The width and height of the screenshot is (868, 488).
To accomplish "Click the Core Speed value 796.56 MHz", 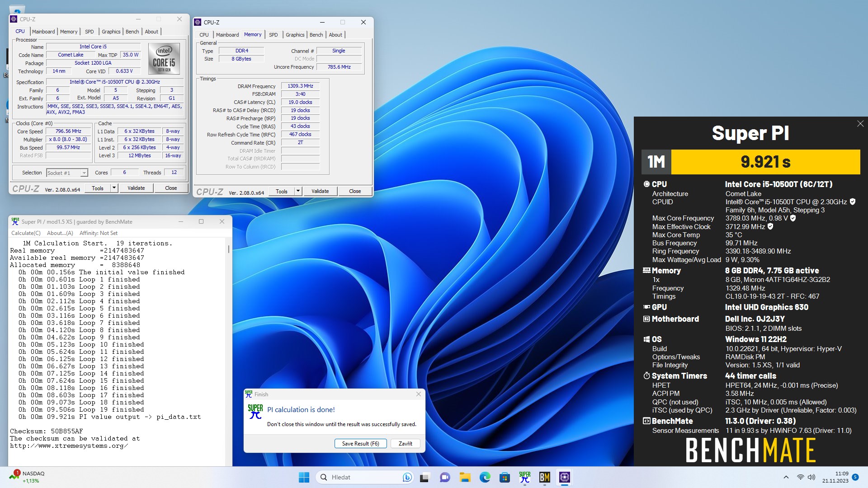I will coord(69,131).
